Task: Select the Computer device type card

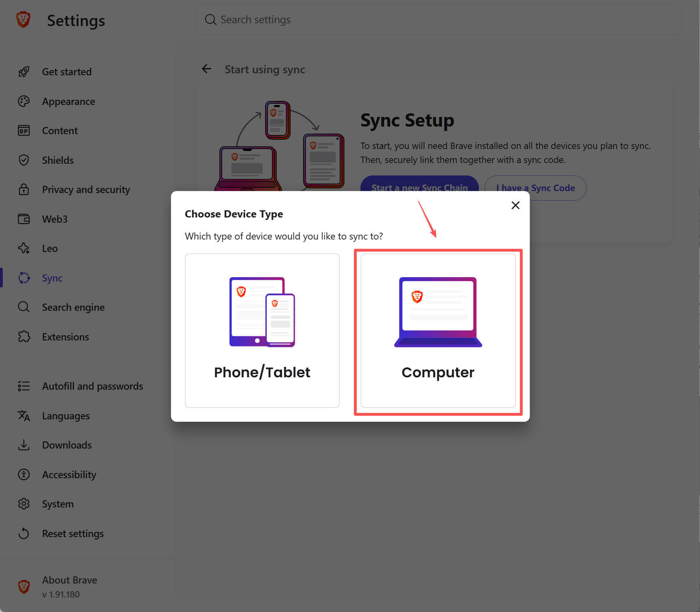Action: [x=438, y=330]
